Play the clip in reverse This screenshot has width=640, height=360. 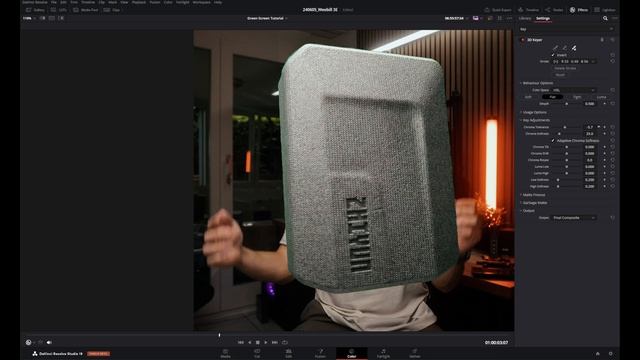click(x=249, y=342)
